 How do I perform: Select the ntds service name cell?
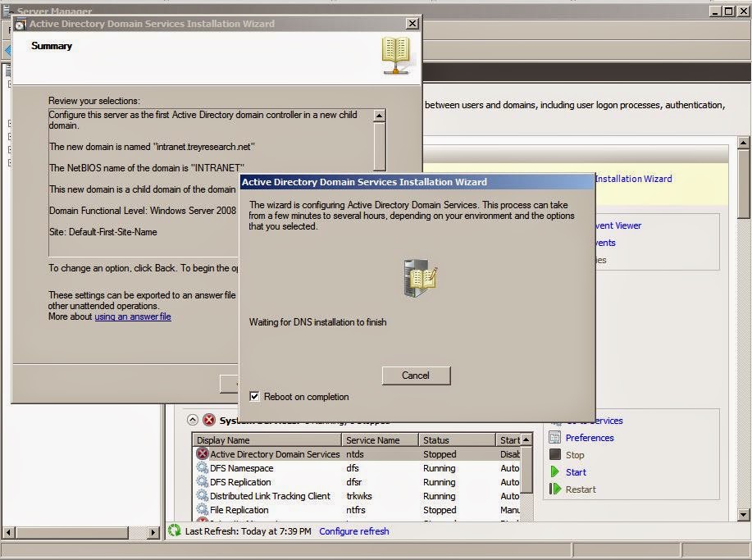355,454
